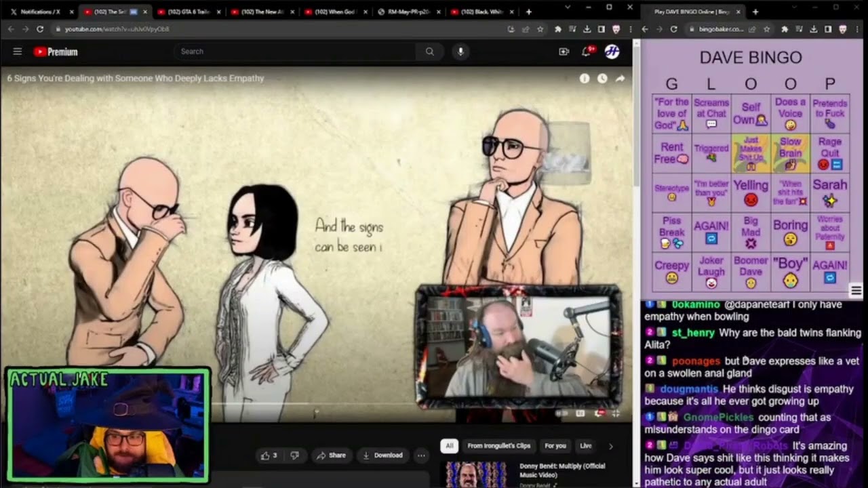This screenshot has height=488, width=868.
Task: Click the Share button below video
Action: pyautogui.click(x=331, y=455)
